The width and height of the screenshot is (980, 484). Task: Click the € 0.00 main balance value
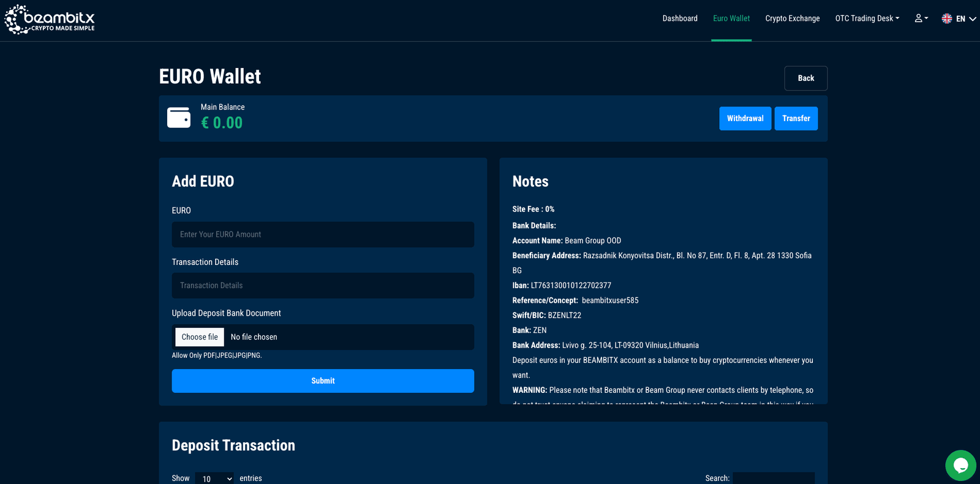(222, 123)
